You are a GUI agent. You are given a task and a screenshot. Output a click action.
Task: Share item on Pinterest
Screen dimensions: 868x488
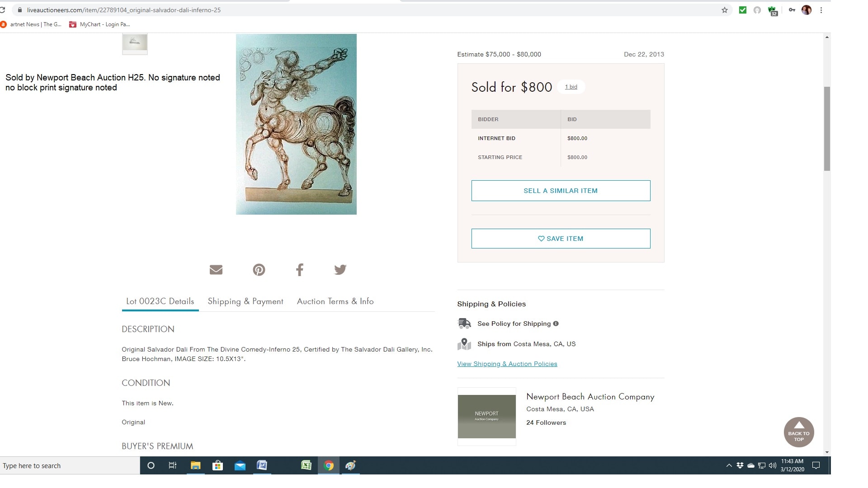(x=259, y=270)
